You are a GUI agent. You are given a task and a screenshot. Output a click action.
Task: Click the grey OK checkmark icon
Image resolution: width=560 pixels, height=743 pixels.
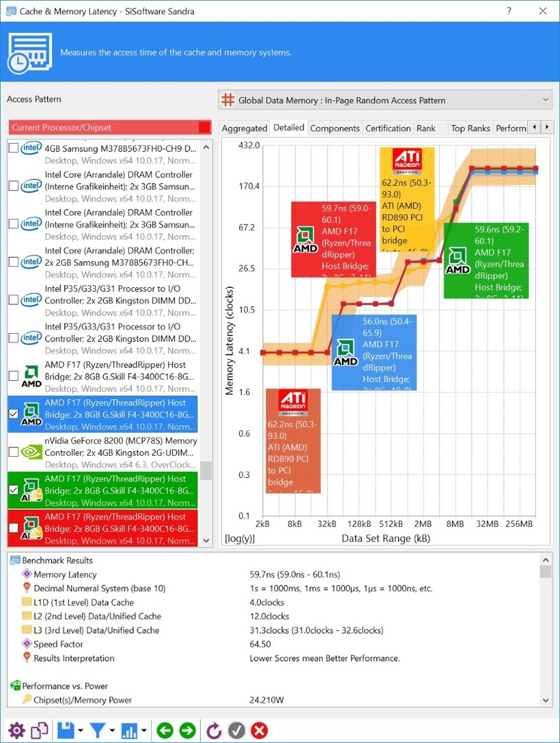[x=236, y=730]
